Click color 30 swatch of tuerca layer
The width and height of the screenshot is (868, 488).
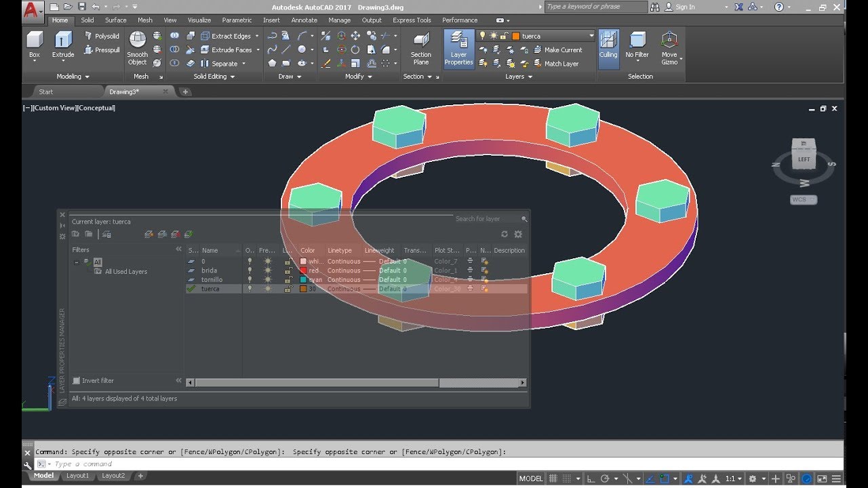pyautogui.click(x=303, y=289)
